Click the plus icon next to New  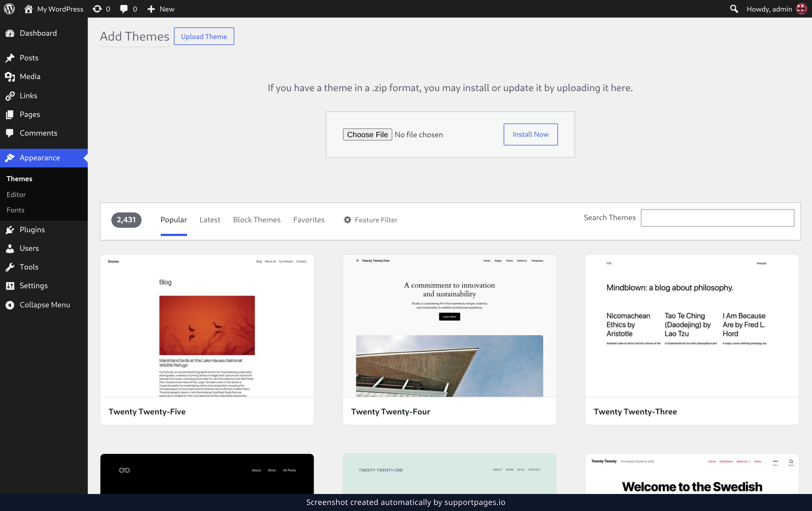coord(151,9)
